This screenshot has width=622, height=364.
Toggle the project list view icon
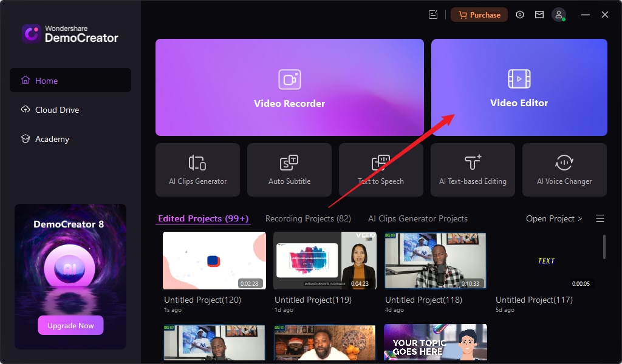point(600,218)
